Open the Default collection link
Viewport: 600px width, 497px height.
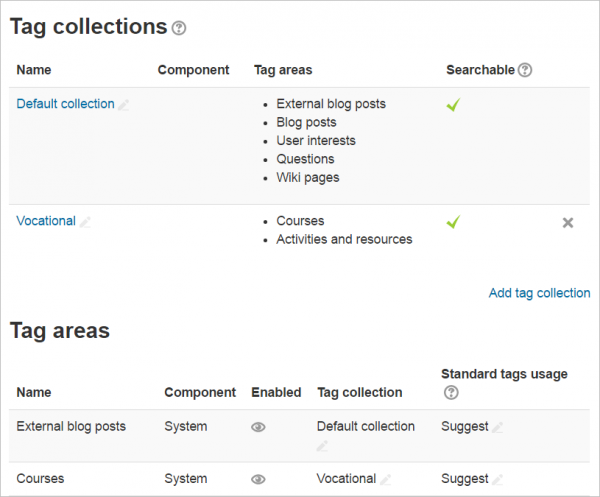pyautogui.click(x=65, y=104)
